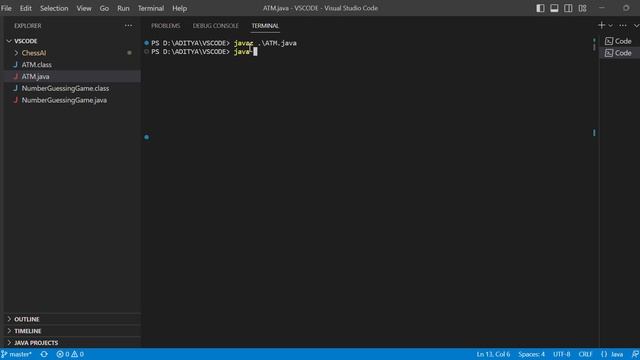Click master branch indicator in status bar
The height and width of the screenshot is (360, 640).
[x=16, y=354]
